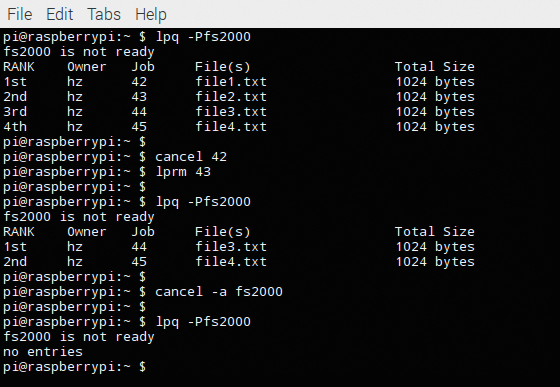Click the first 'Total Size' column header
The height and width of the screenshot is (387, 560).
435,67
